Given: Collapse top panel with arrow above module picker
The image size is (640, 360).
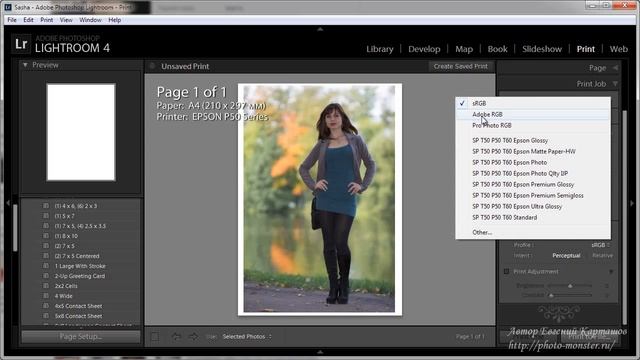Looking at the screenshot, I should point(320,29).
